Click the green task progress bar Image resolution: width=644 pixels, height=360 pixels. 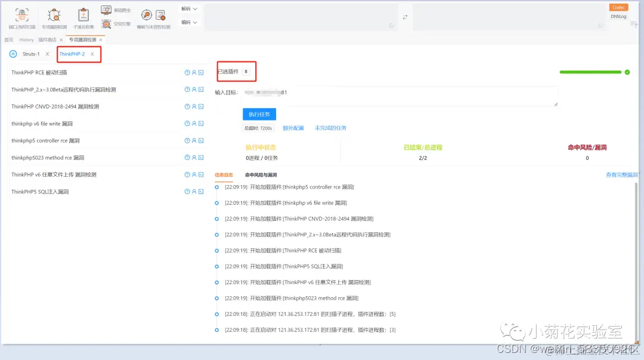click(x=590, y=72)
